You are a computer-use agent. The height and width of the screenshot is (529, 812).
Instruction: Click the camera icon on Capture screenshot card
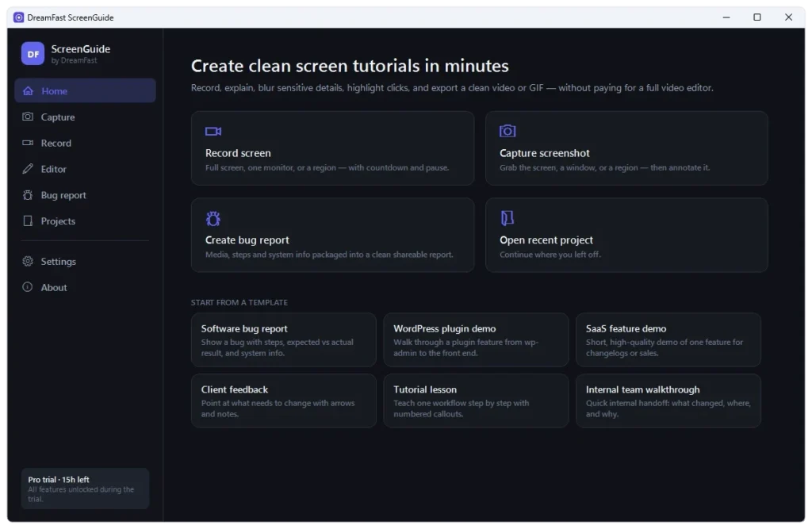coord(507,131)
